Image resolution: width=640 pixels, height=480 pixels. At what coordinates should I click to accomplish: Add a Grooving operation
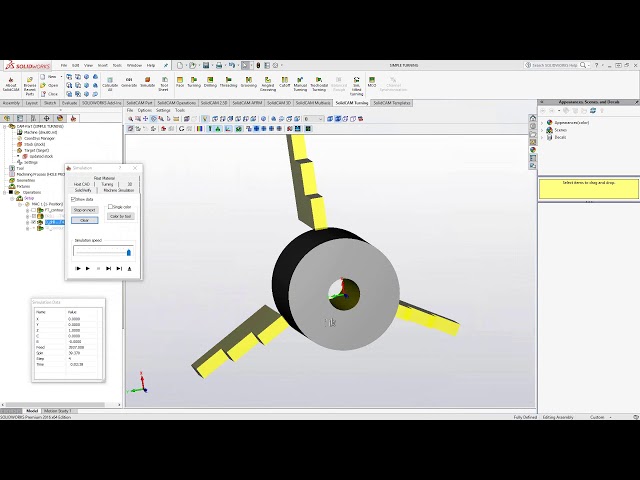(249, 82)
